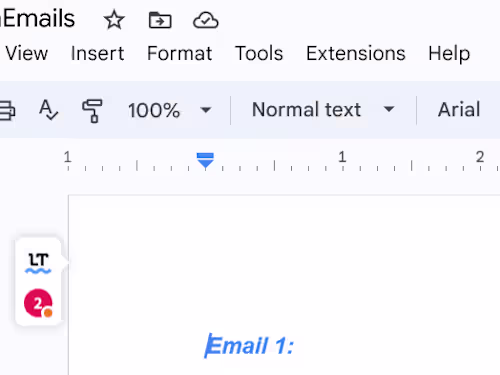Open the red badge showing 2 issues
500x375 pixels.
click(x=38, y=303)
